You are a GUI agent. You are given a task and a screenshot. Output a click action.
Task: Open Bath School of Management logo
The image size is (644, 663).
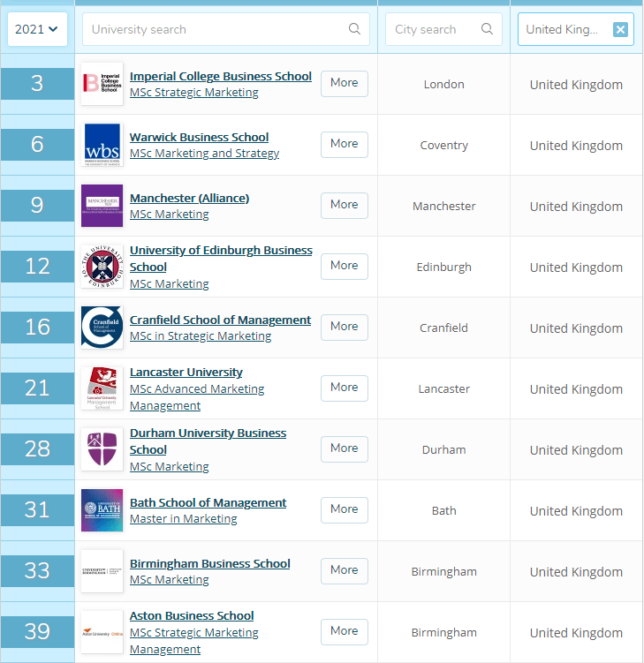[102, 510]
